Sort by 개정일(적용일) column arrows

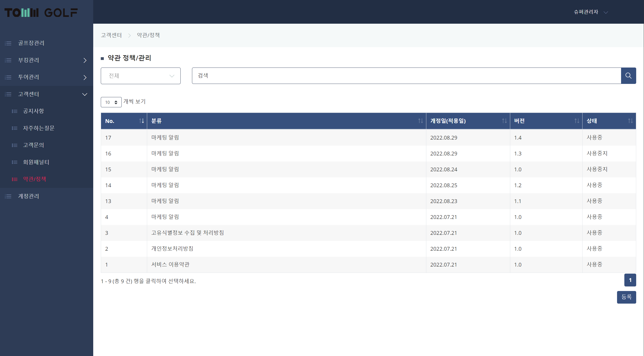click(504, 121)
